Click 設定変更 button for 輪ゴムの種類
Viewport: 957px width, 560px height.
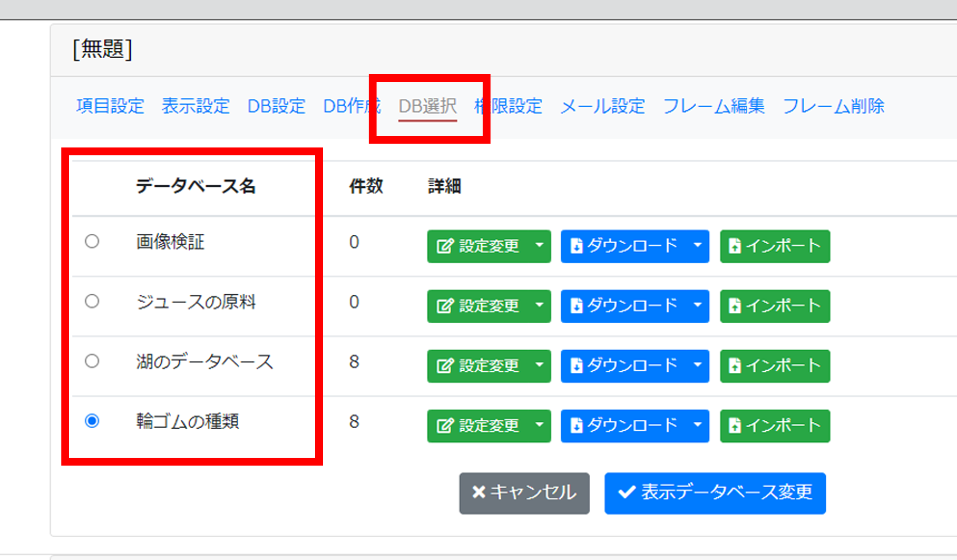click(478, 426)
